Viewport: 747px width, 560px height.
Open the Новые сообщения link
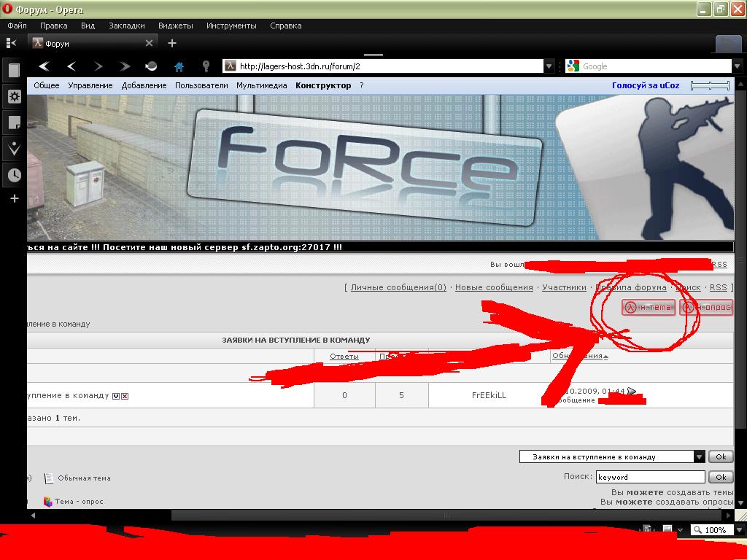click(494, 287)
